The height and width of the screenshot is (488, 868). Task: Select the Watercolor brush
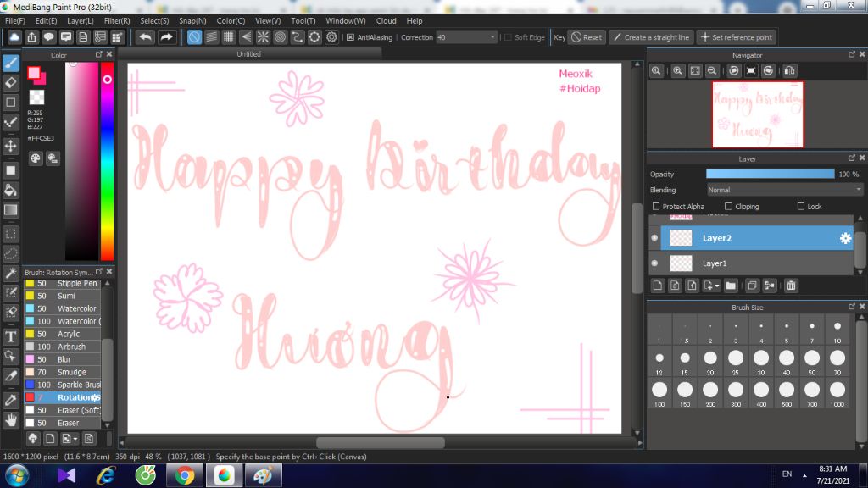tap(63, 308)
